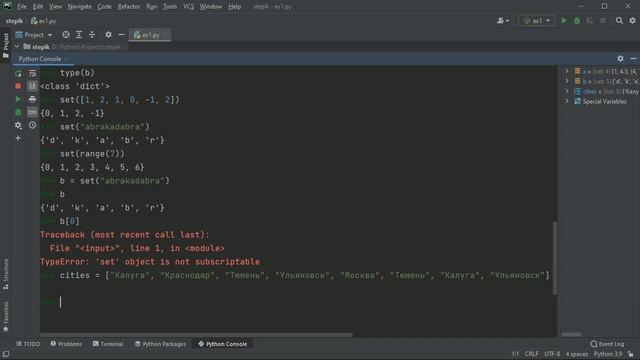The height and width of the screenshot is (360, 640).
Task: Hide the Project panel with minus icon
Action: pos(121,35)
